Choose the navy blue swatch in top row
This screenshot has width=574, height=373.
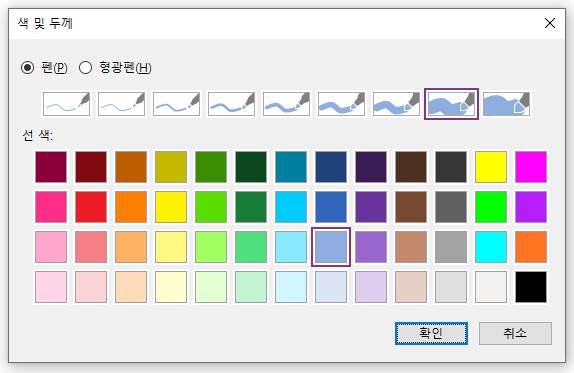tap(331, 167)
